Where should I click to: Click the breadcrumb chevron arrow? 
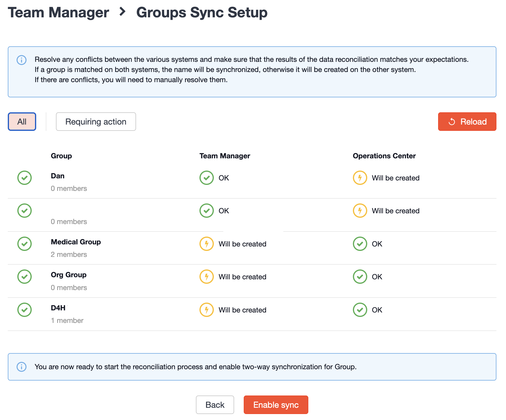click(122, 12)
